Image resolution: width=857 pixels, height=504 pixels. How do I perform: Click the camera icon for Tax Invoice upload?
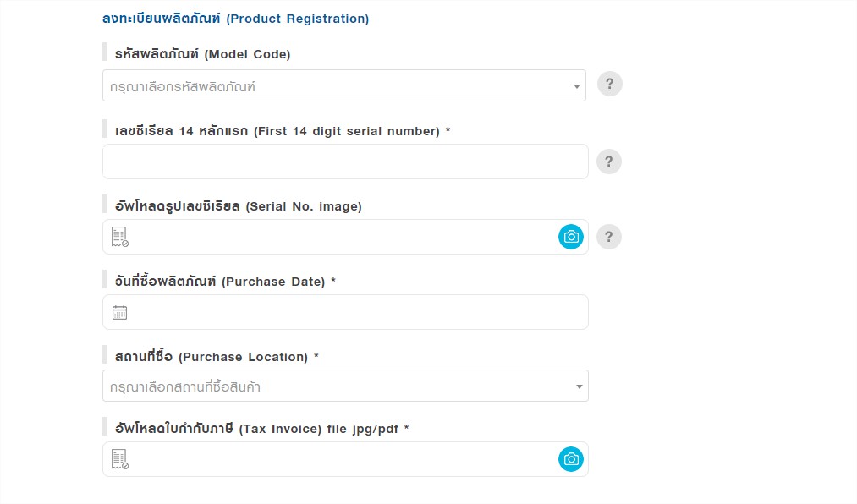tap(570, 459)
